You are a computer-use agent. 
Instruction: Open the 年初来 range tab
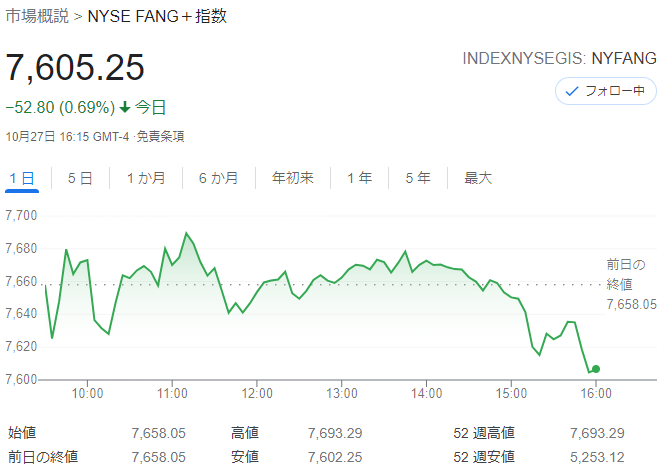tap(293, 178)
